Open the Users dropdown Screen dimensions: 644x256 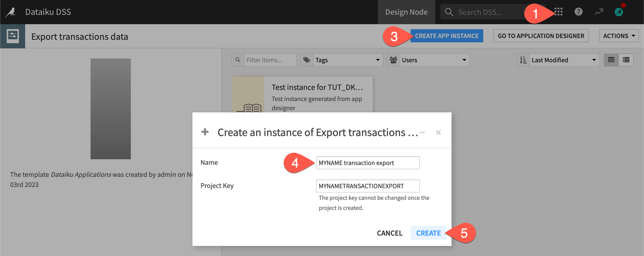434,60
